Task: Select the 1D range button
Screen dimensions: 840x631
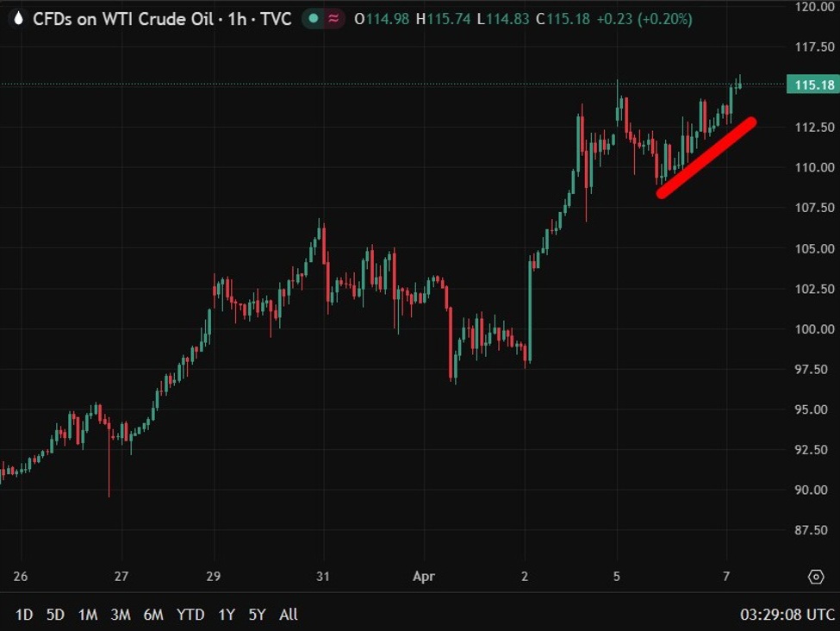Action: click(x=23, y=615)
